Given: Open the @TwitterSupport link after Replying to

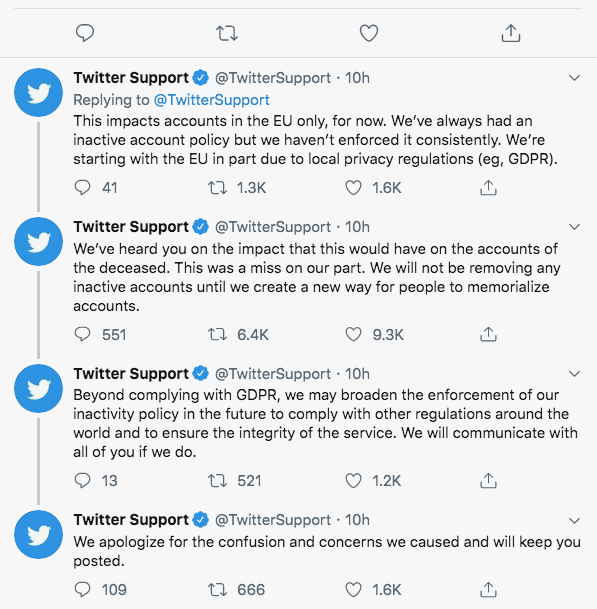Looking at the screenshot, I should tap(211, 100).
